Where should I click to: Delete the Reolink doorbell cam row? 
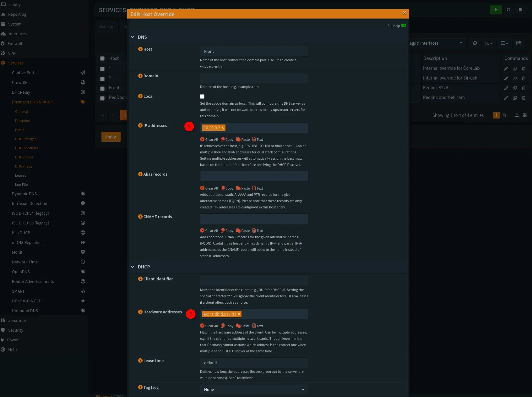tap(524, 98)
